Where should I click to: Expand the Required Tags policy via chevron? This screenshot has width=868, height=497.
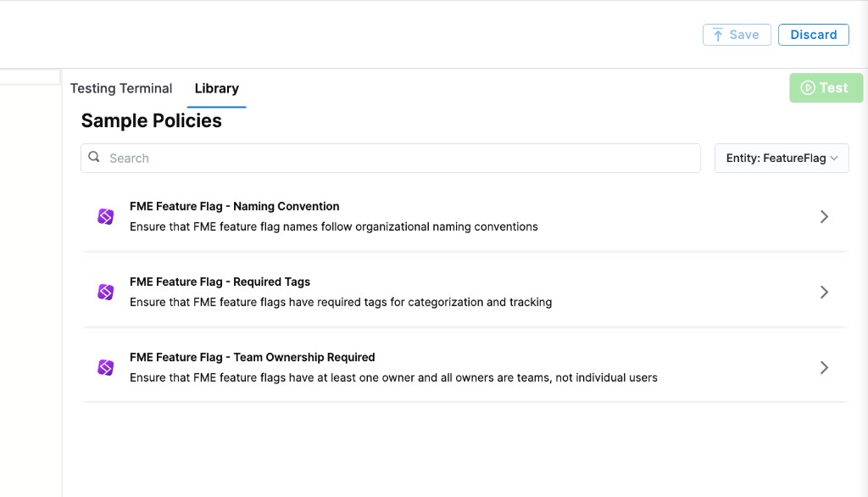click(x=823, y=292)
